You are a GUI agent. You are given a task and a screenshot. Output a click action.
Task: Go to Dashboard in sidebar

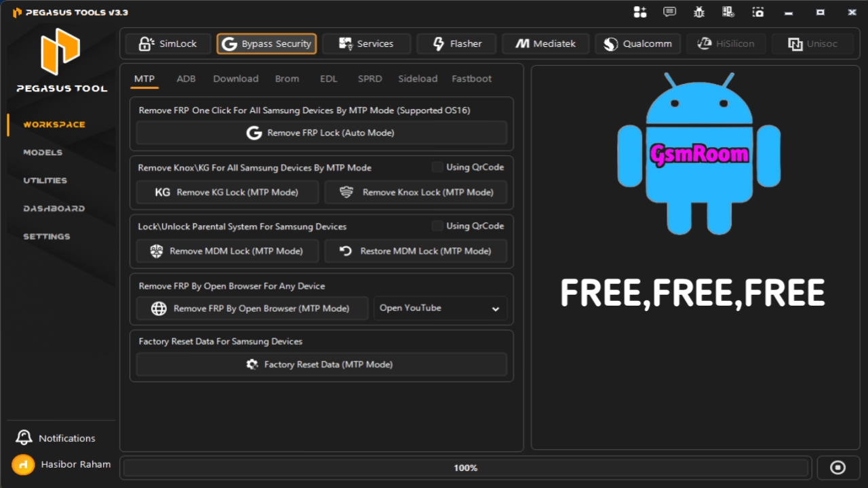point(54,209)
